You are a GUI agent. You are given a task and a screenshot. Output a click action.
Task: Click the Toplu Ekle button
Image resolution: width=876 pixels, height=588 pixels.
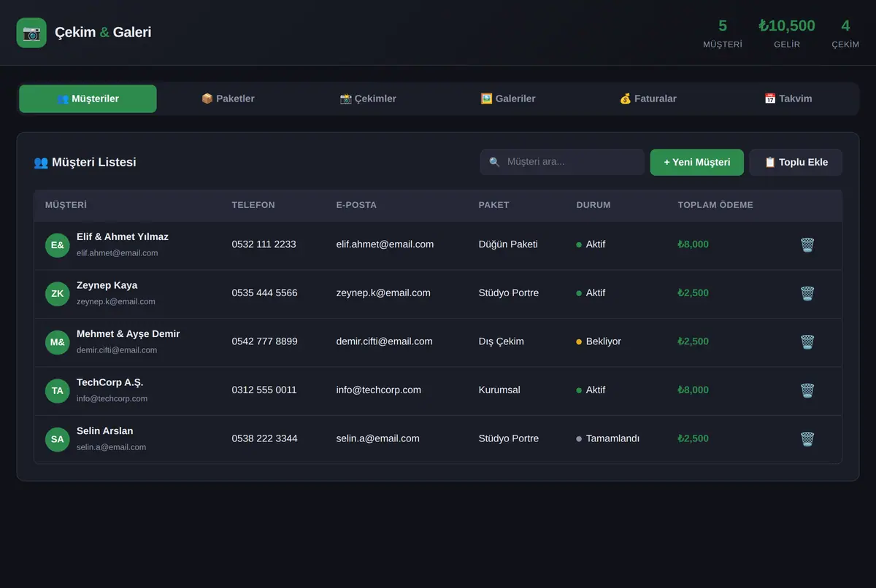click(x=796, y=162)
